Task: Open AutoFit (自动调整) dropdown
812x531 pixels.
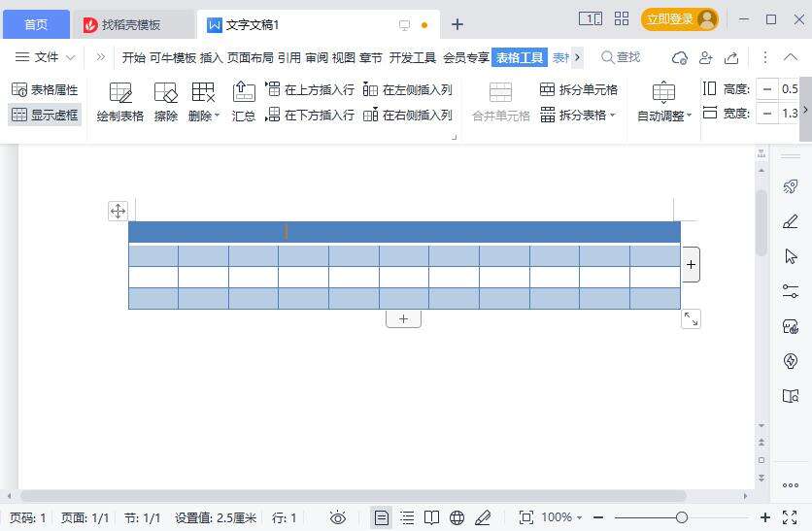Action: tap(664, 102)
